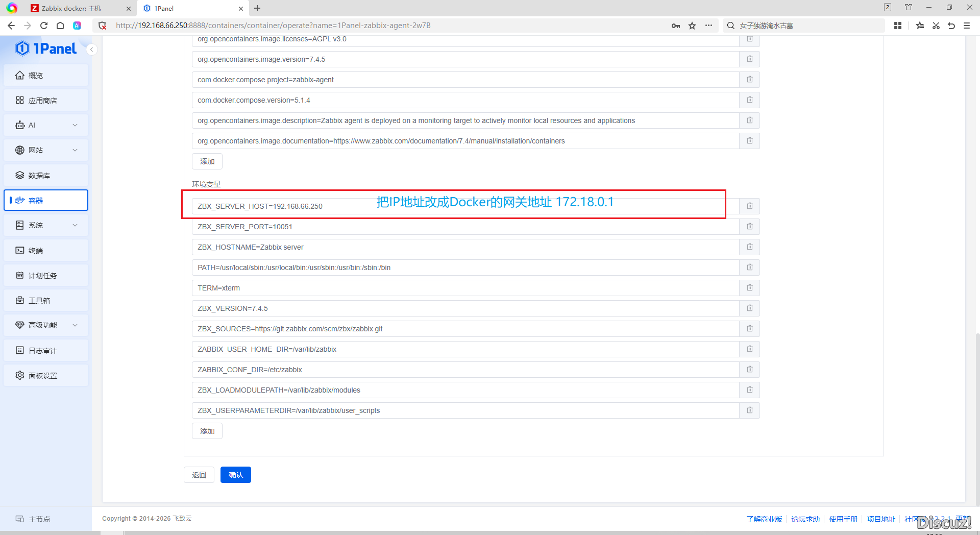Edit the ZBX_HOSTNAME=Zabbix server field
980x535 pixels.
click(x=465, y=247)
